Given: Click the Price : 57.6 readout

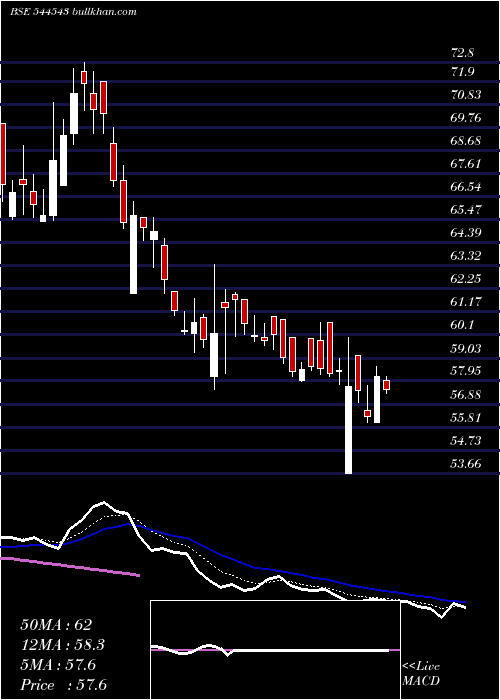Looking at the screenshot, I should click(x=63, y=685).
